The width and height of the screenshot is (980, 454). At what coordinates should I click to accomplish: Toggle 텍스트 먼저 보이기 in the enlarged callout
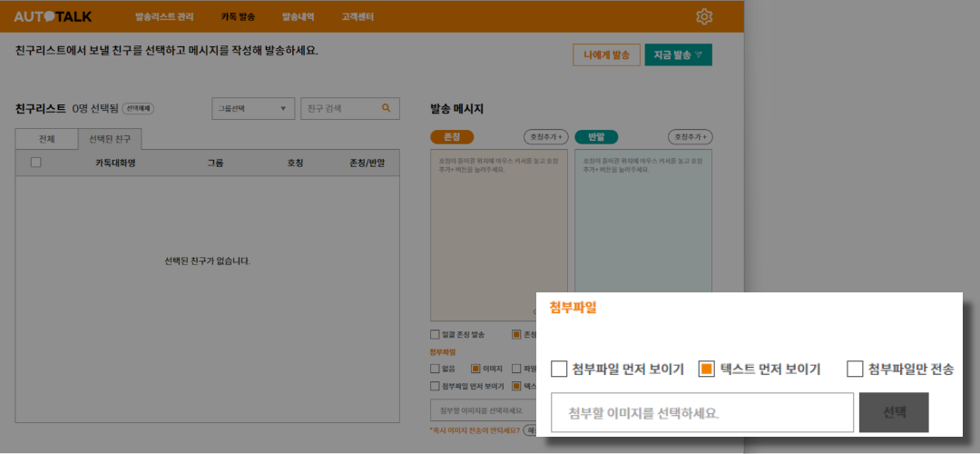click(x=706, y=369)
